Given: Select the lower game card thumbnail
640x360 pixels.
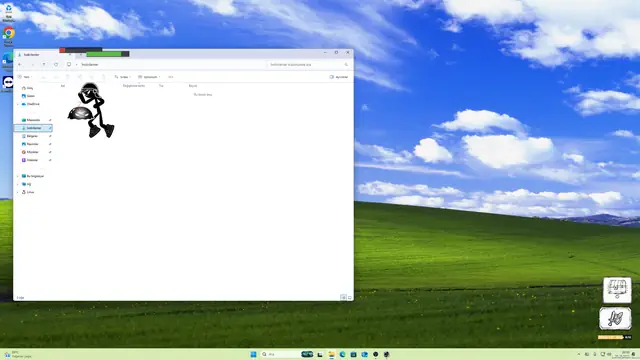Looking at the screenshot, I should 615,319.
